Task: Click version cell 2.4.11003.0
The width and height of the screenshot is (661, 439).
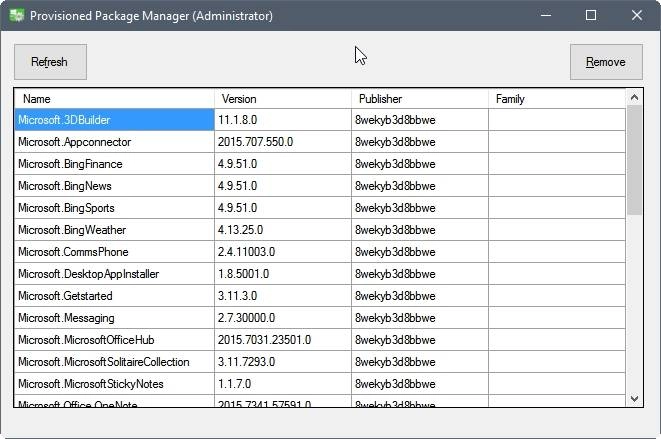Action: [283, 252]
